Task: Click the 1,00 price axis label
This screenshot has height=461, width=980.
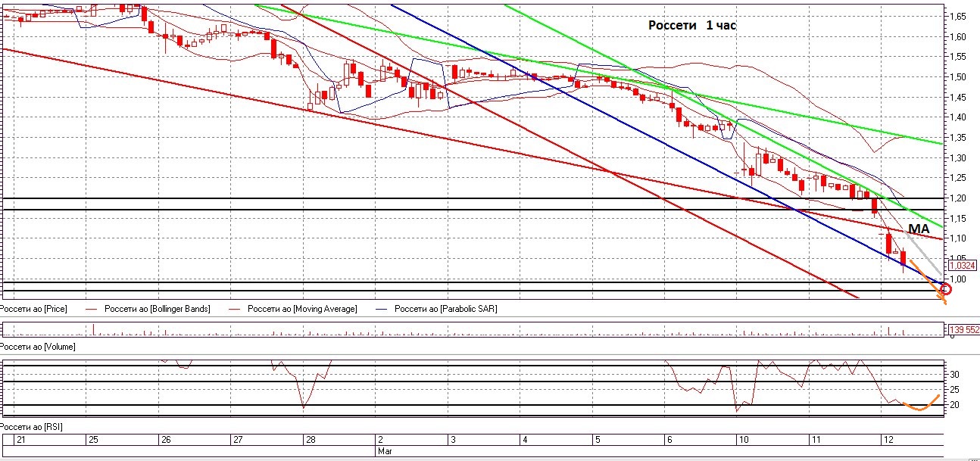Action: [957, 279]
